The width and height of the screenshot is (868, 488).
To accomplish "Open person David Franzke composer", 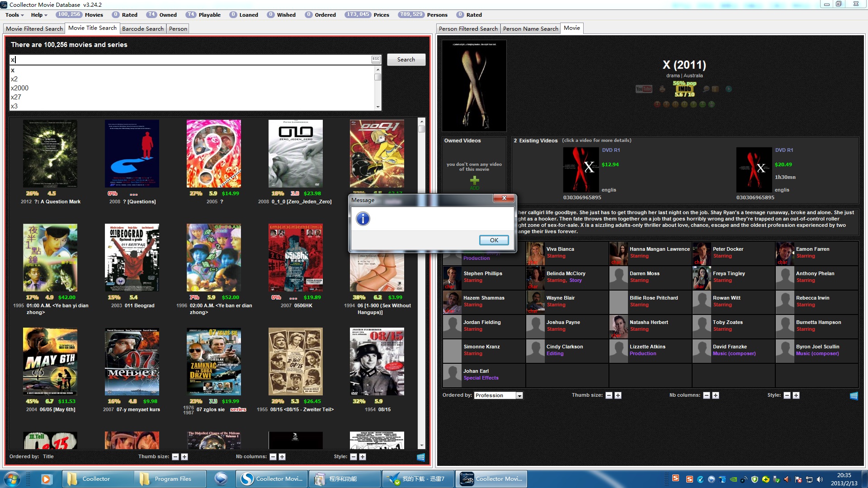I will (x=733, y=351).
